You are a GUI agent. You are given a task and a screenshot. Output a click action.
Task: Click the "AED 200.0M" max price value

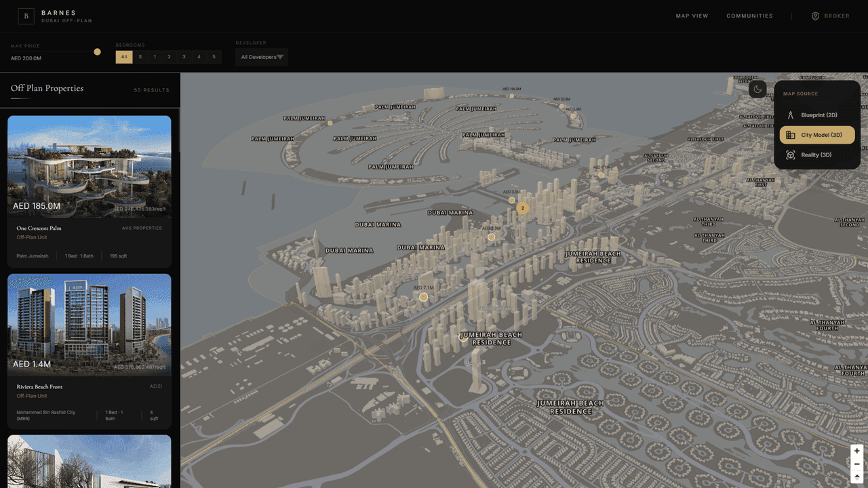pyautogui.click(x=26, y=58)
